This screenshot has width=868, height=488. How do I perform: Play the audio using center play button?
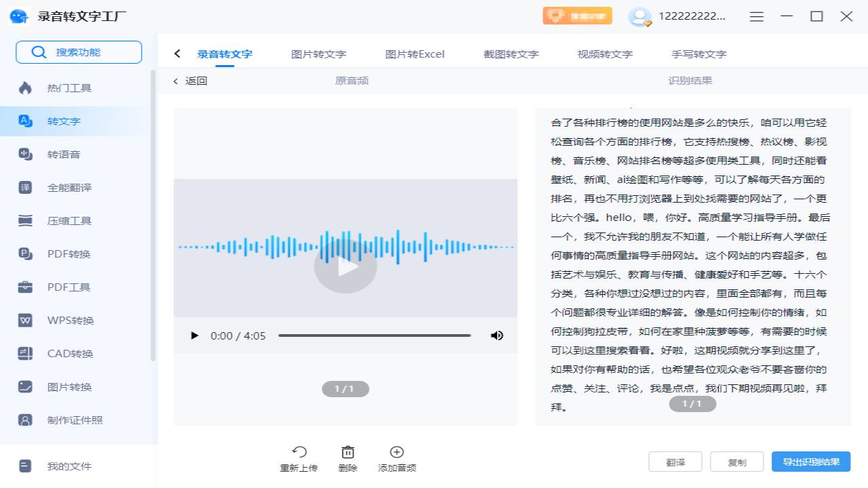pyautogui.click(x=345, y=266)
